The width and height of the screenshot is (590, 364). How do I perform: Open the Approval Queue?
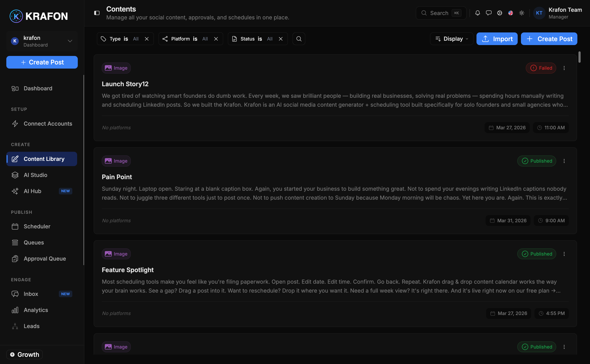pyautogui.click(x=42, y=259)
